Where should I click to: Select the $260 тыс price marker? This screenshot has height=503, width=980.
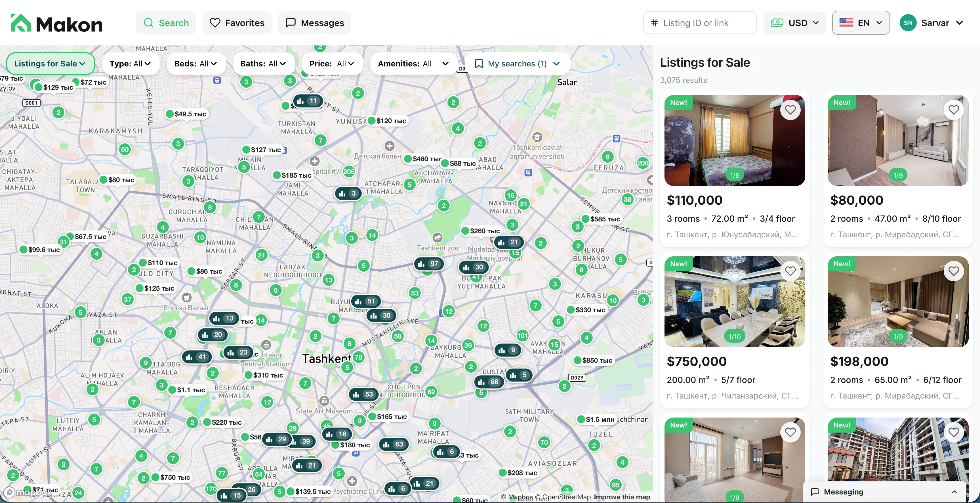click(x=481, y=231)
